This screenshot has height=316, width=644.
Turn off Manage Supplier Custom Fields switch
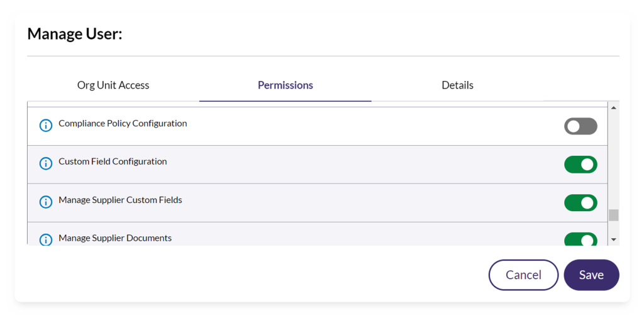point(580,203)
